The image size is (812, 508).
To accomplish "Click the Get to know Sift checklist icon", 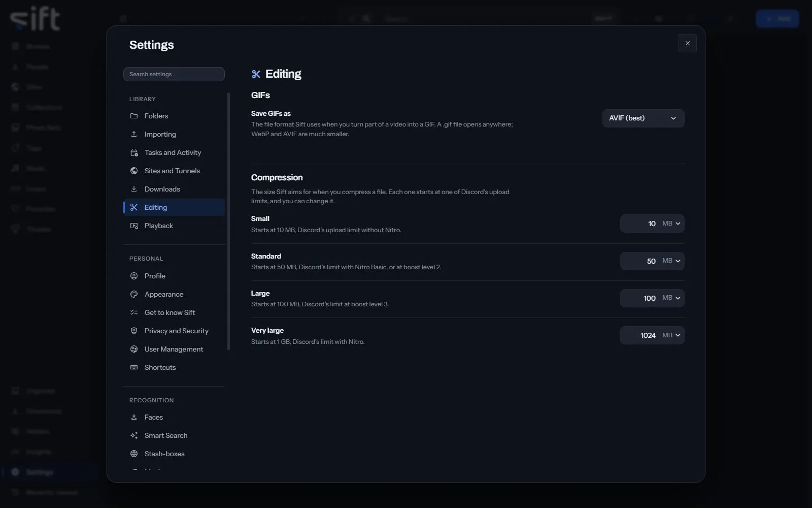I will 134,312.
